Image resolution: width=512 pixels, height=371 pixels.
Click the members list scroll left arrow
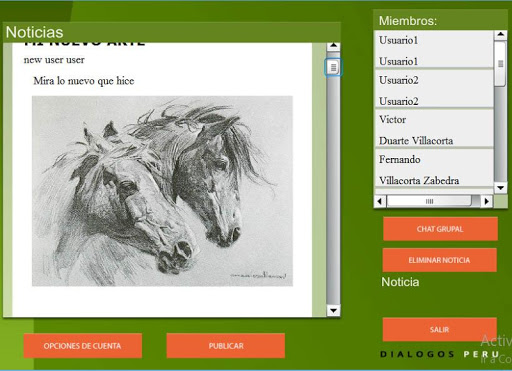click(x=380, y=201)
